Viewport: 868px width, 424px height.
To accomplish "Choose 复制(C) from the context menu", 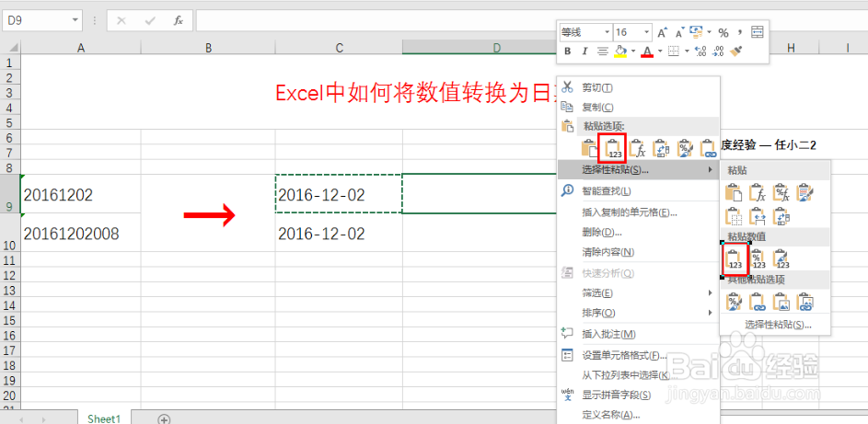I will 638,108.
